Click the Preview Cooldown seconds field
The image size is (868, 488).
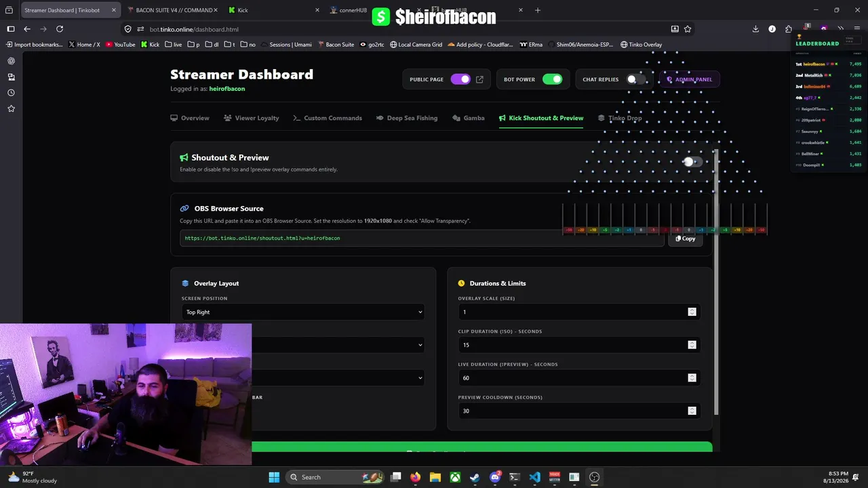coord(580,411)
